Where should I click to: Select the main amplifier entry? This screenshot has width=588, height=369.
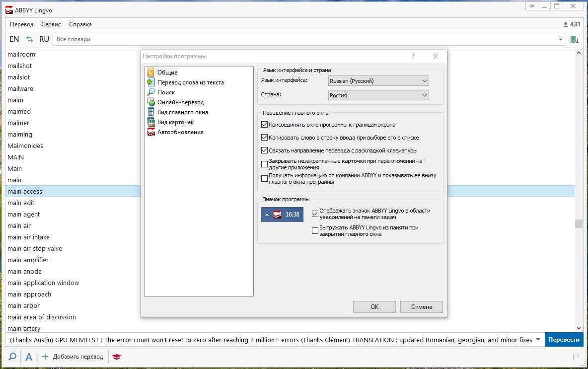click(x=28, y=260)
